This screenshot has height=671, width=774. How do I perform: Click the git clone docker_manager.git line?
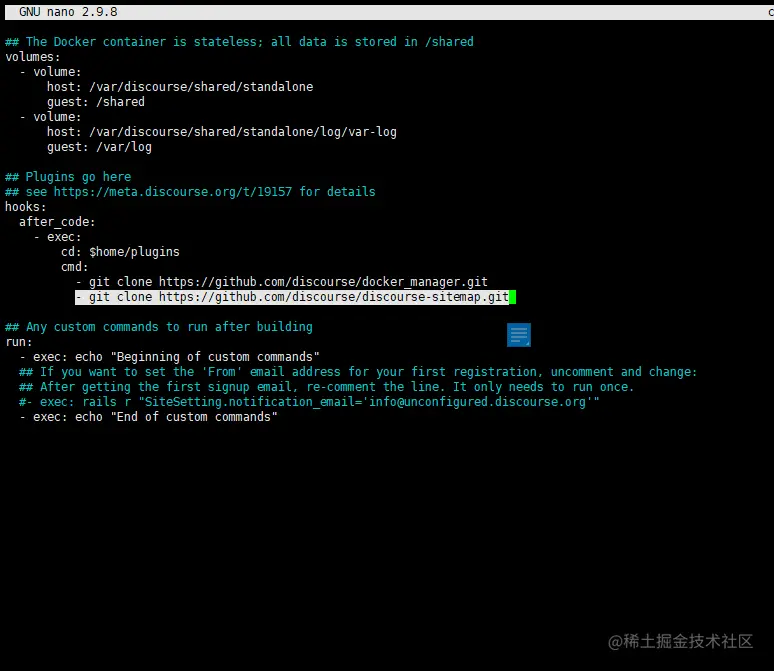(281, 282)
